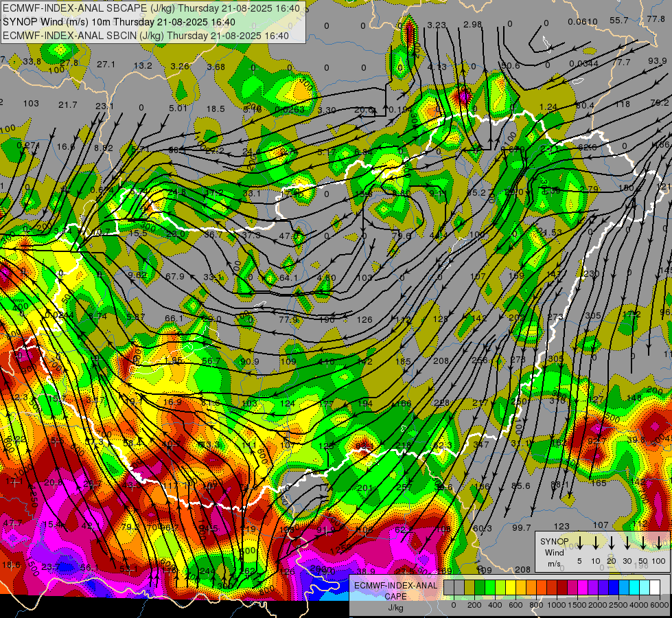Viewport: 672px width, 618px height.
Task: Click the map value 66.1
Action: pyautogui.click(x=174, y=318)
